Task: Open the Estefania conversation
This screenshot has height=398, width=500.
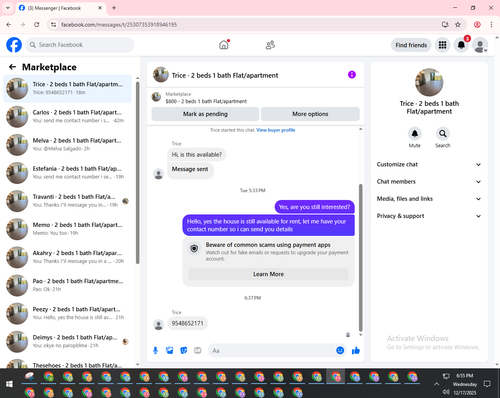Action: [x=68, y=173]
